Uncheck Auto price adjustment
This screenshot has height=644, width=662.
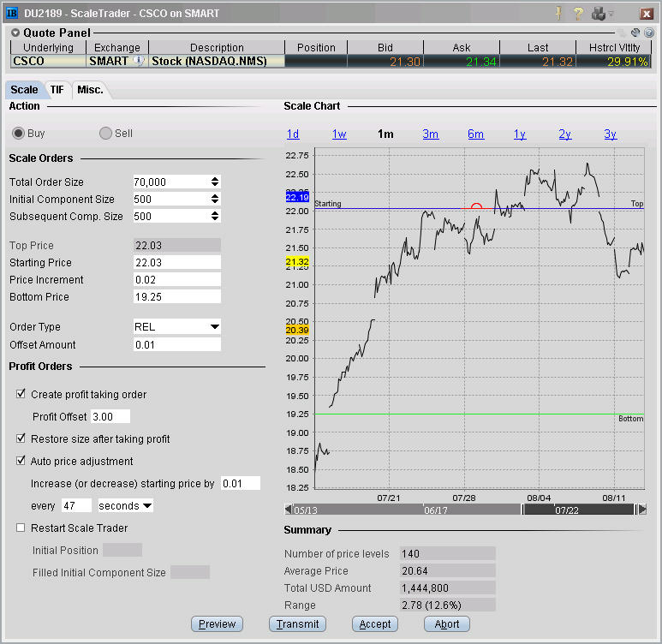(21, 461)
